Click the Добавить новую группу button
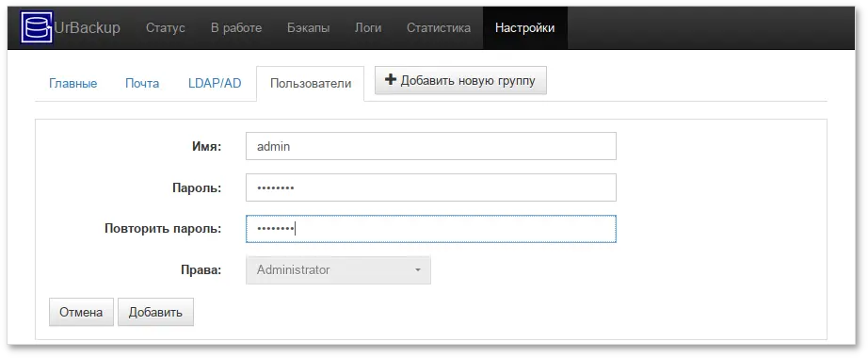Image resolution: width=868 pixels, height=358 pixels. 460,80
